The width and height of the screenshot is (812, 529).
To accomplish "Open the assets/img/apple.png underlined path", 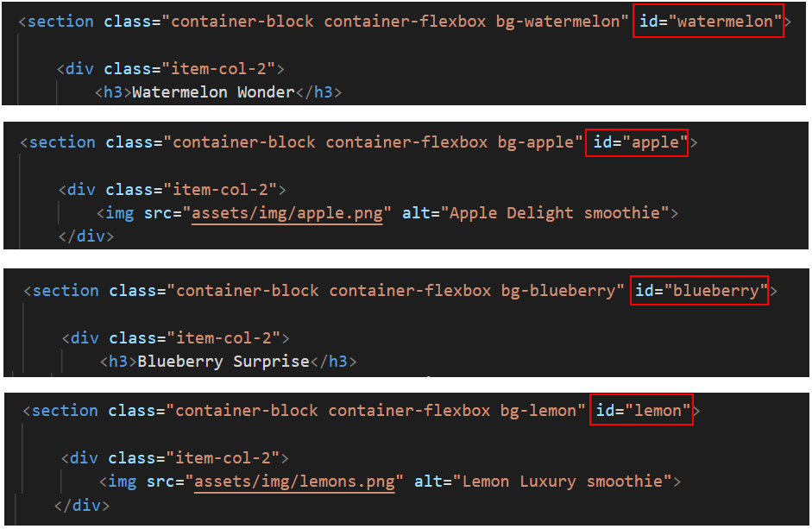I will click(287, 213).
